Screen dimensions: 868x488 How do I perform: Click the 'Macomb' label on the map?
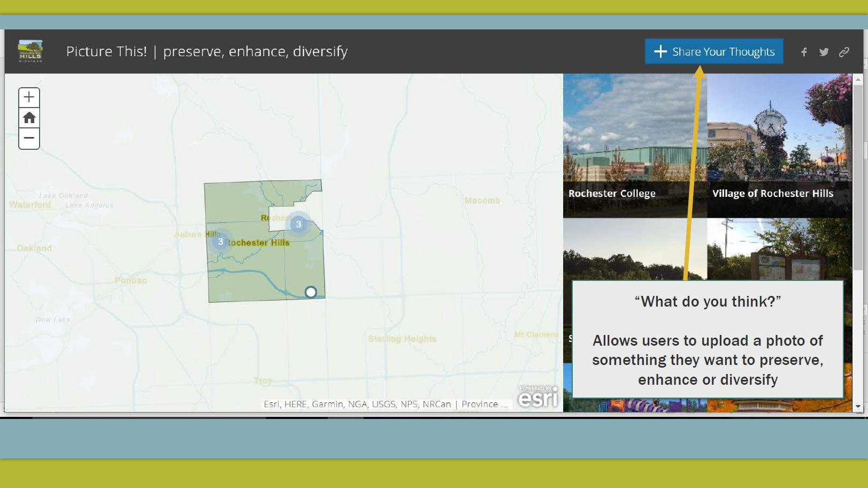[482, 200]
